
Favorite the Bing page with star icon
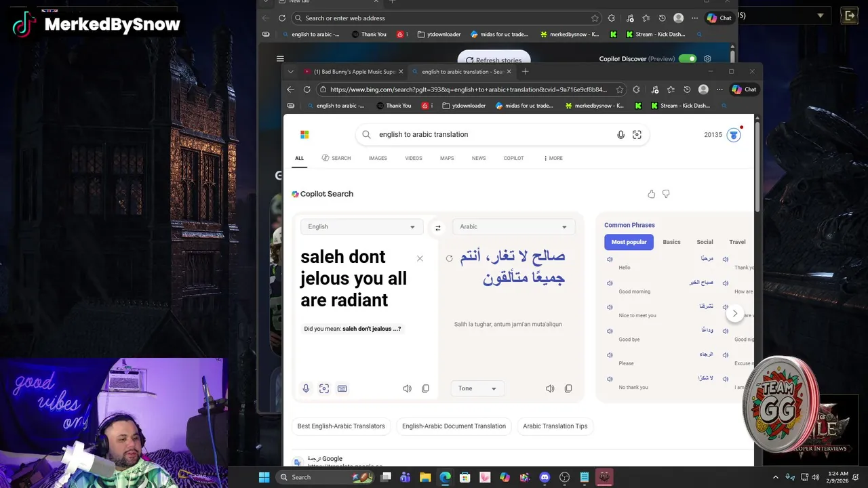point(620,89)
